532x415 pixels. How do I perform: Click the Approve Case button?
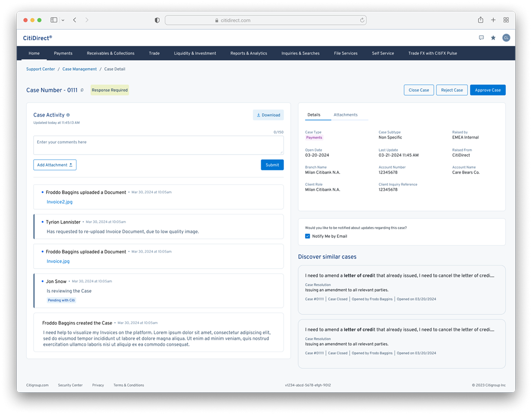coord(488,90)
